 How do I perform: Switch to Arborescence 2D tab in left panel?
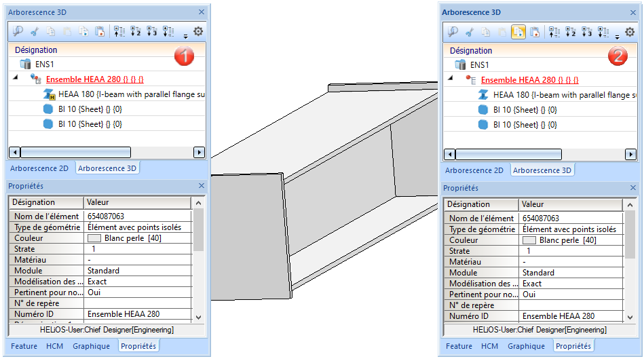pos(39,168)
